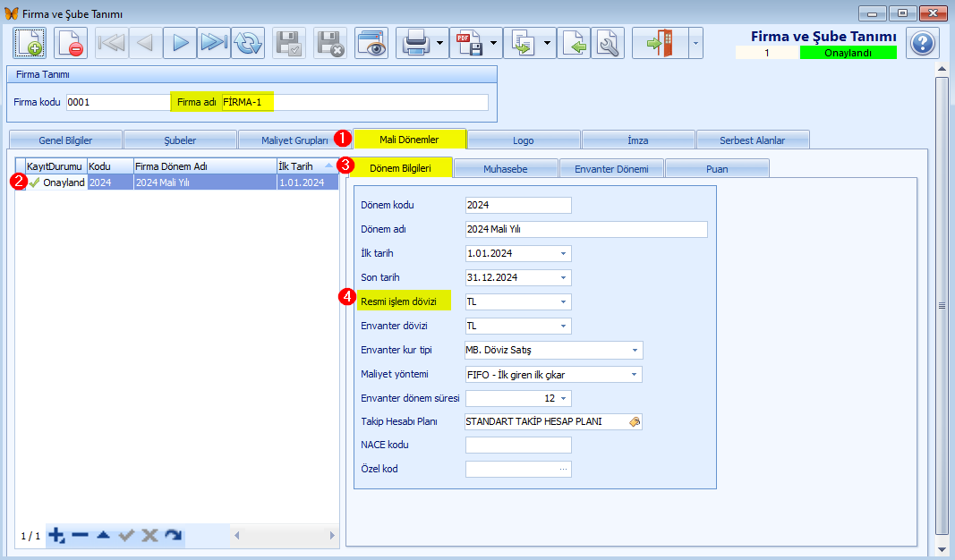Image resolution: width=955 pixels, height=560 pixels.
Task: Click the delete record icon with red minus
Action: coord(70,43)
